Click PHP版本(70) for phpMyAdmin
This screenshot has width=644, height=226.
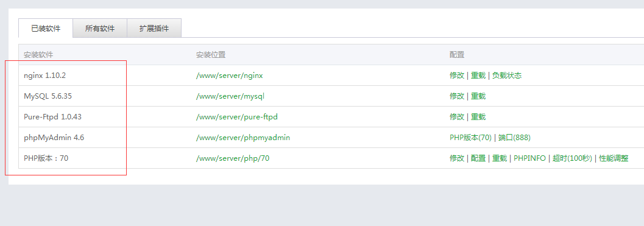[471, 138]
